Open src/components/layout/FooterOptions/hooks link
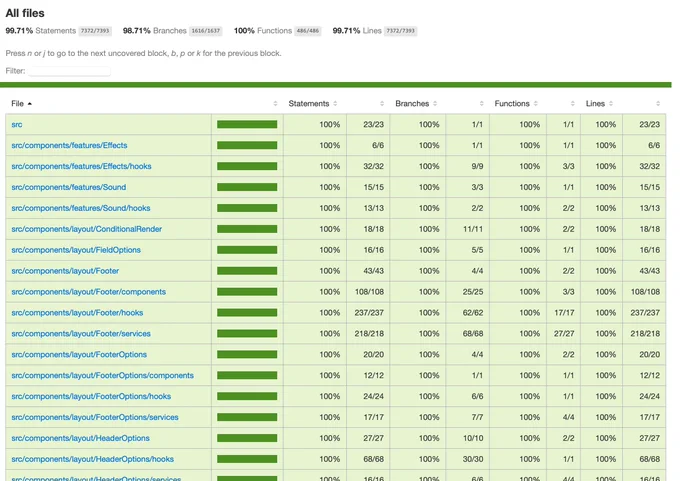 pos(91,396)
